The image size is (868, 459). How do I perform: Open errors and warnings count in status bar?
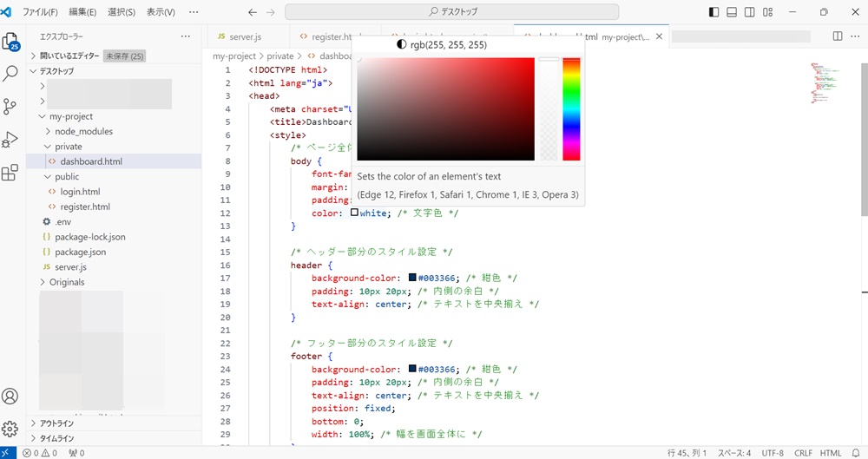click(40, 453)
